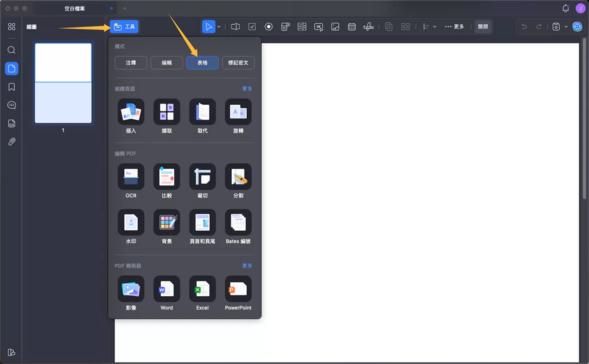Convert PDF to Word
589x364 pixels.
167,293
